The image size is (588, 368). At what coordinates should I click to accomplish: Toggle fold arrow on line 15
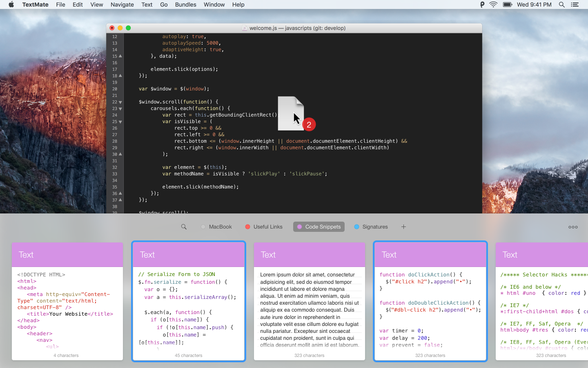click(x=120, y=56)
